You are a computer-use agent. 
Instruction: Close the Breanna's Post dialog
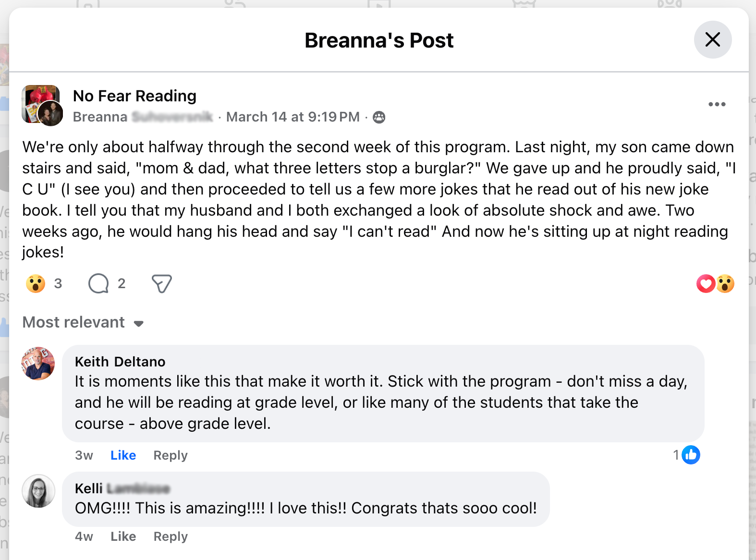[712, 39]
